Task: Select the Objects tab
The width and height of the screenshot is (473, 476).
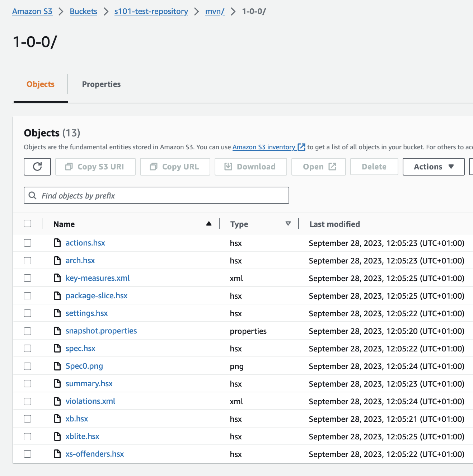Action: click(41, 84)
